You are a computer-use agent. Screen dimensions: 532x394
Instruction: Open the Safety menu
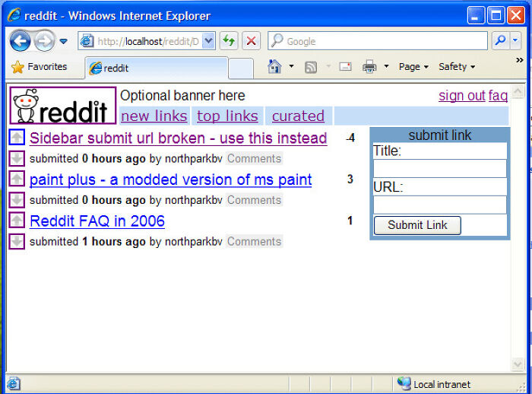[x=457, y=67]
